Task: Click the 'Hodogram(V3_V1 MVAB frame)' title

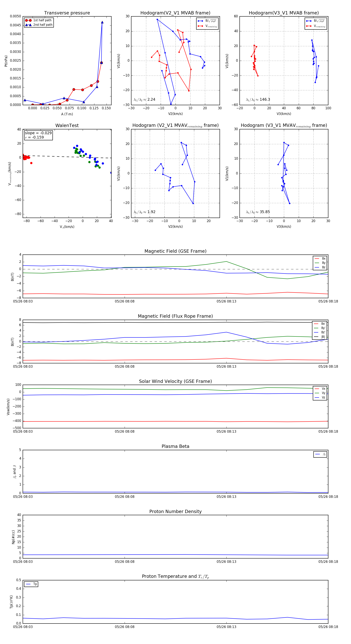Action: pos(284,13)
